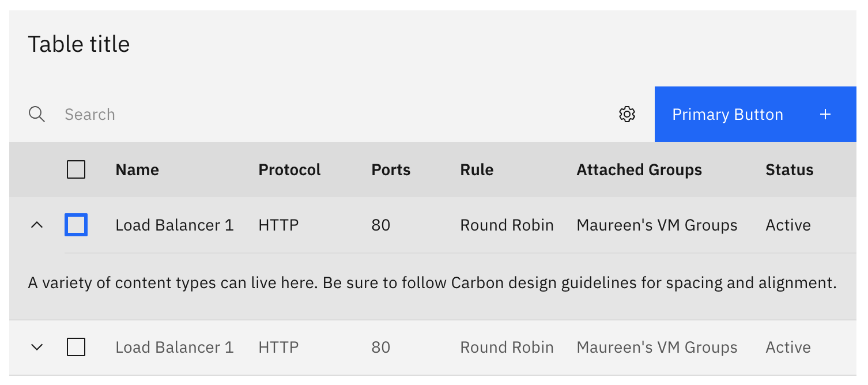This screenshot has height=385, width=868.
Task: Click the search magnifier icon
Action: tap(36, 114)
